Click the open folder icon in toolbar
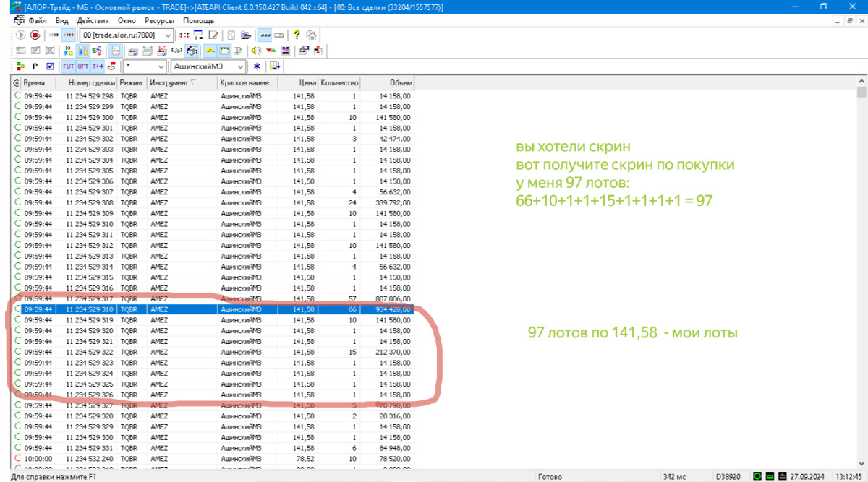868x482 pixels. click(246, 35)
